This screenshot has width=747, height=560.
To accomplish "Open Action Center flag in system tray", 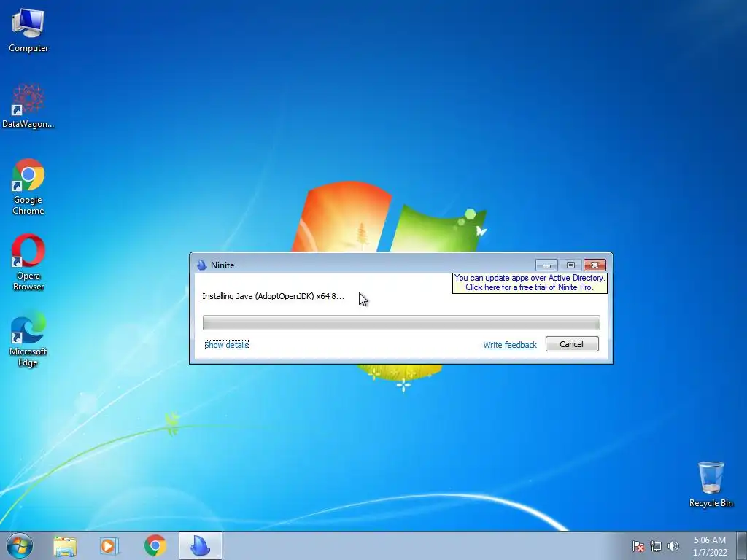I will [x=638, y=546].
